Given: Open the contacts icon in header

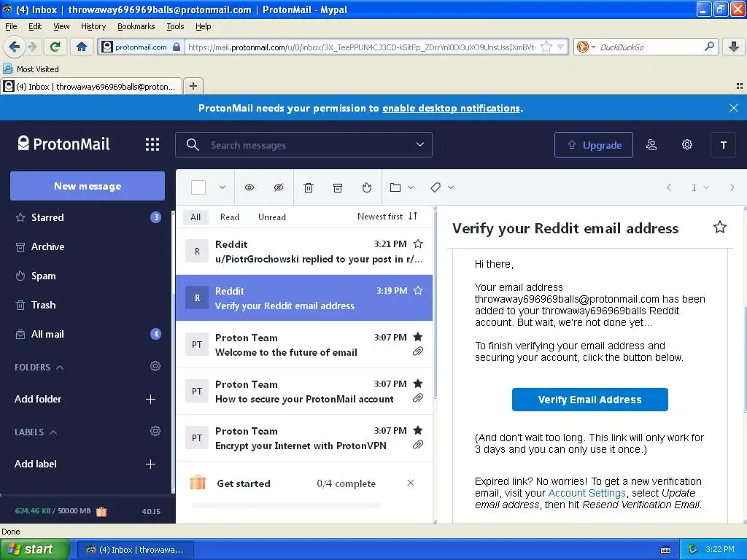Looking at the screenshot, I should [651, 145].
